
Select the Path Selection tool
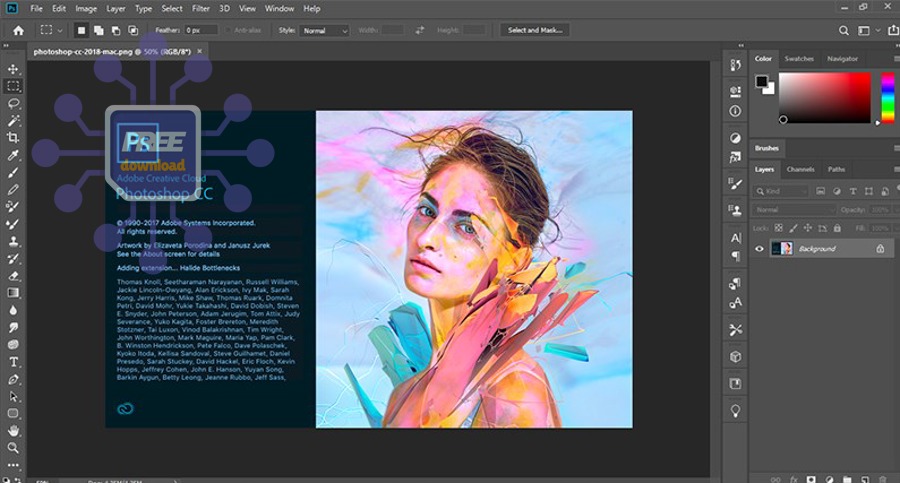pyautogui.click(x=13, y=396)
